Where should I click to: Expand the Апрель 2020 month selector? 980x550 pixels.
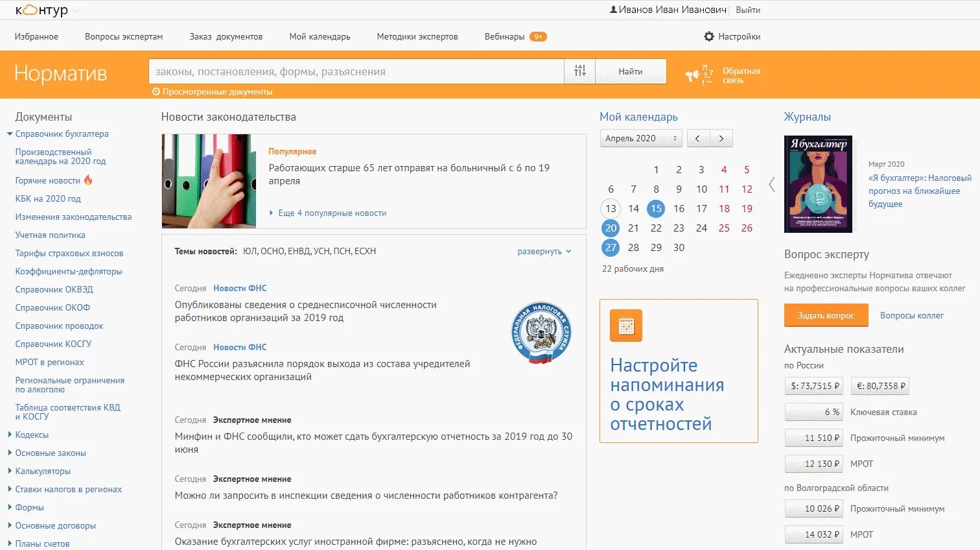tap(640, 138)
